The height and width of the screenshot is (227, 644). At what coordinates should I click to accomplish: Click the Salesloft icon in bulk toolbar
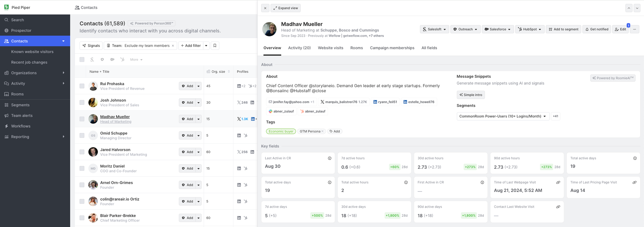click(92, 59)
